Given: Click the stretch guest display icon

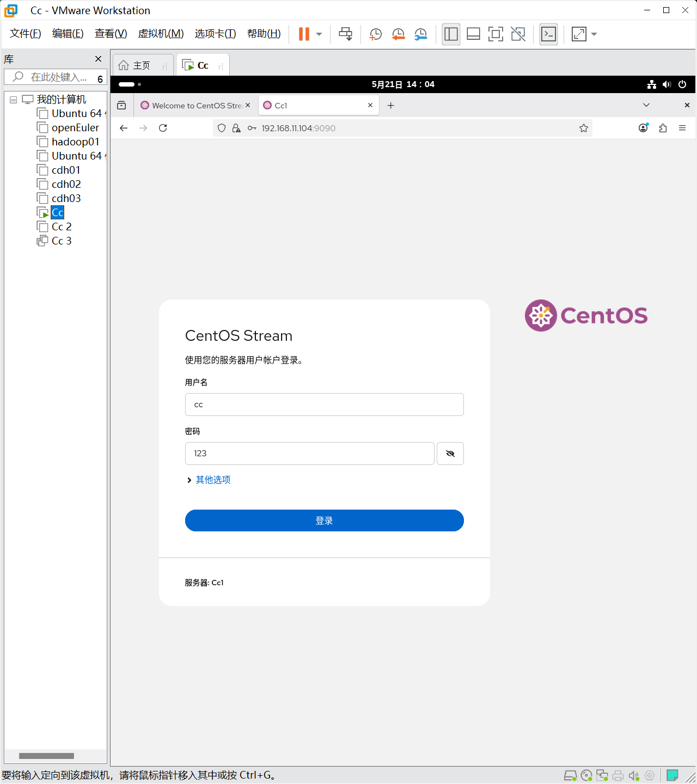Looking at the screenshot, I should pos(579,34).
